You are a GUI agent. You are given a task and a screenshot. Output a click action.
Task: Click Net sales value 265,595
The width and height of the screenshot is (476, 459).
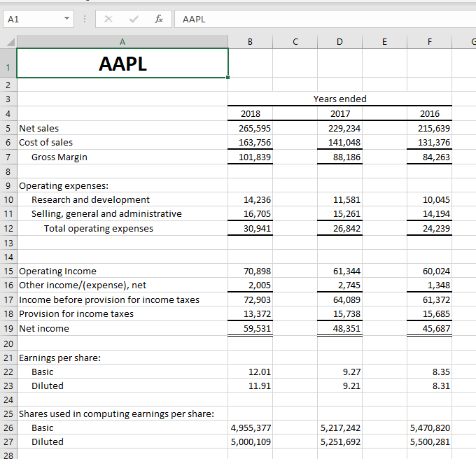click(250, 128)
